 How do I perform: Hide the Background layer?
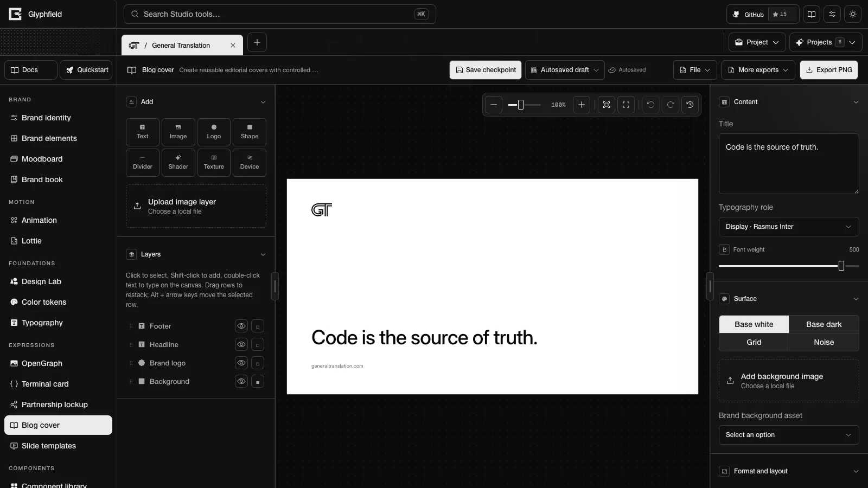pyautogui.click(x=241, y=381)
